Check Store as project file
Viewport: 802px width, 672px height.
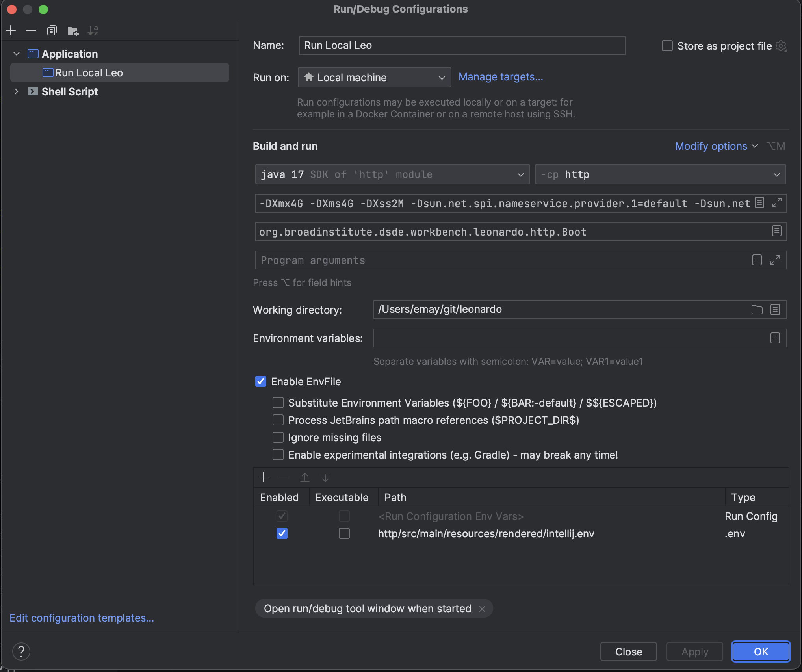coord(667,46)
